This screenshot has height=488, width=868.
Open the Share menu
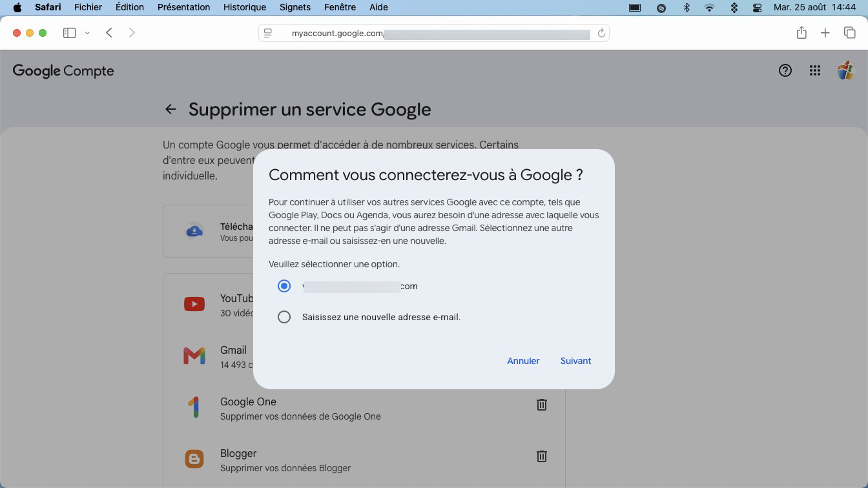(x=801, y=33)
